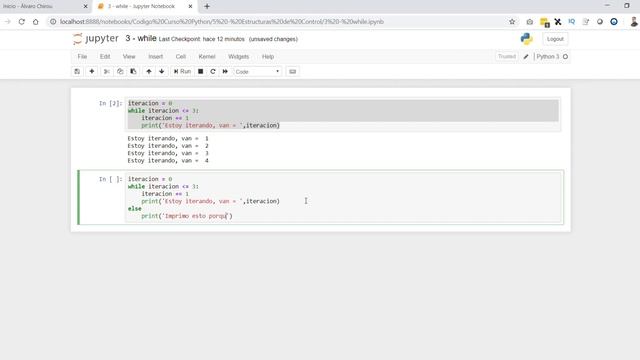Move selected cell up arrow
The height and width of the screenshot is (360, 640).
point(149,71)
